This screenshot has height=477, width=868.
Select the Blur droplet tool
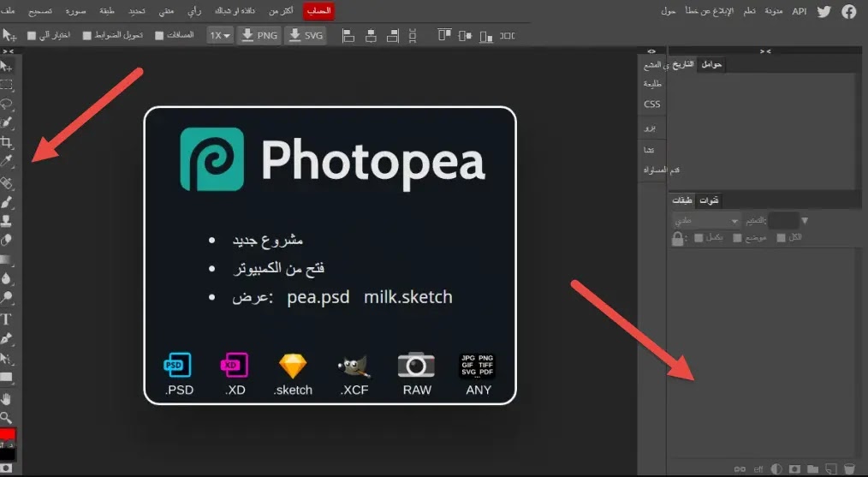[x=7, y=278]
